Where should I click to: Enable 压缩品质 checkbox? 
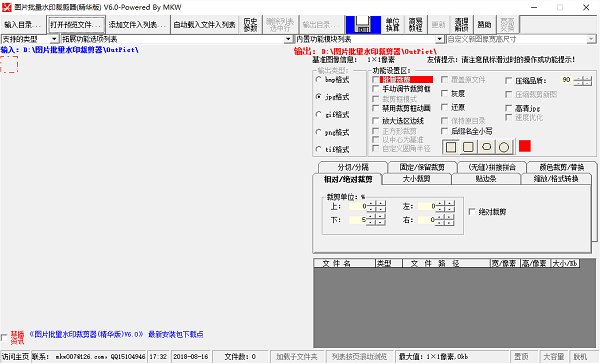point(509,81)
